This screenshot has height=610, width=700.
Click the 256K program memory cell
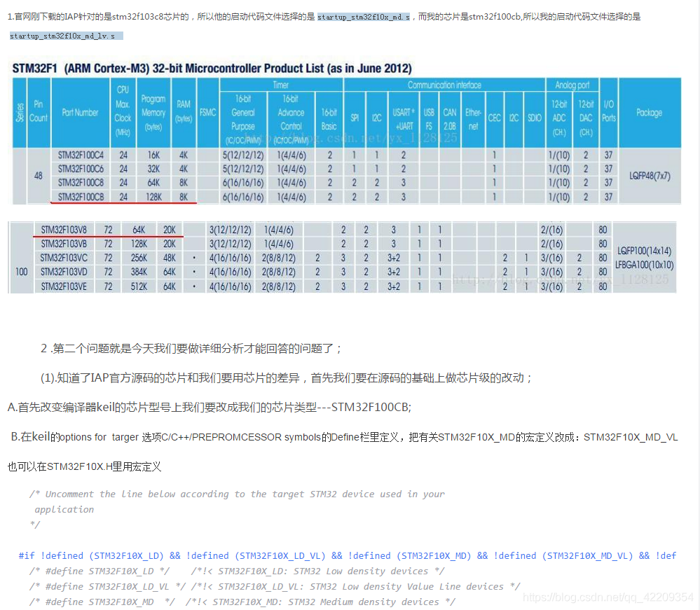(x=139, y=258)
